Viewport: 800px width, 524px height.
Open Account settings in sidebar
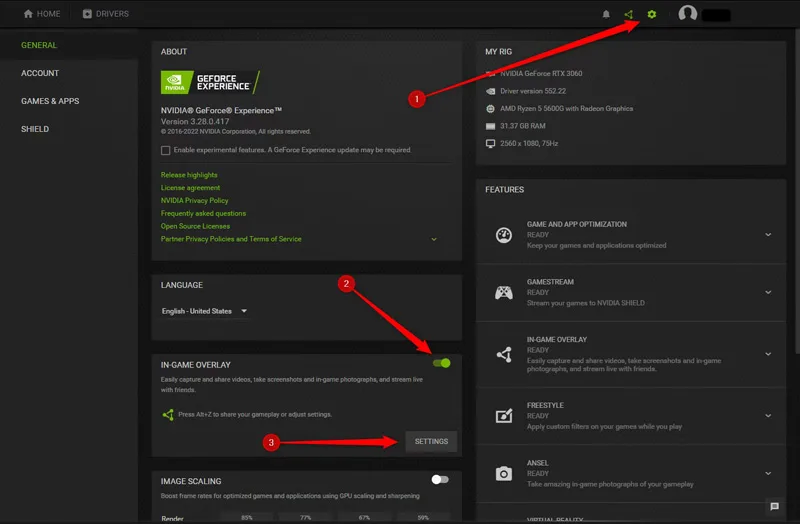(40, 73)
